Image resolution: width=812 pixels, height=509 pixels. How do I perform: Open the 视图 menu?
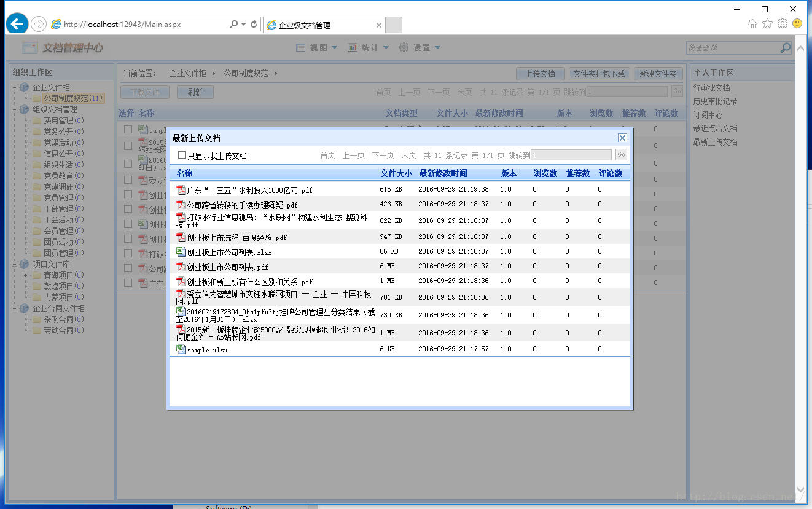coord(317,47)
